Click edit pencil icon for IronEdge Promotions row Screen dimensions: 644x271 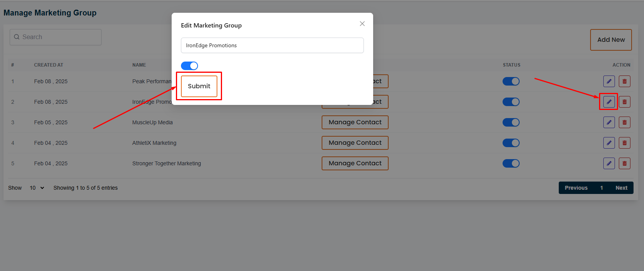click(609, 102)
